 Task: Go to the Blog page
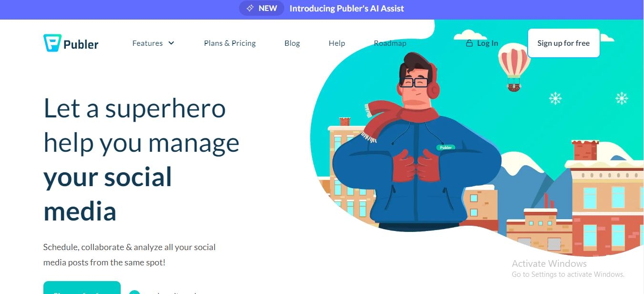coord(292,43)
